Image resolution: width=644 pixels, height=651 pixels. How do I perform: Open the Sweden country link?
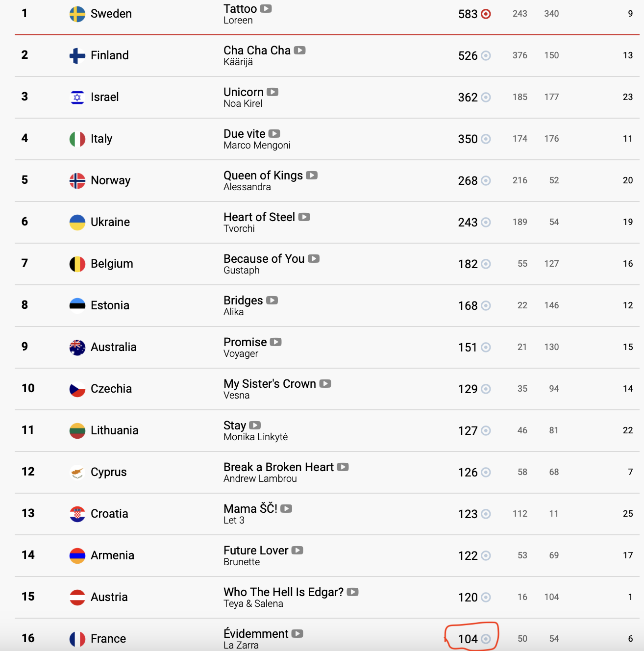(111, 14)
